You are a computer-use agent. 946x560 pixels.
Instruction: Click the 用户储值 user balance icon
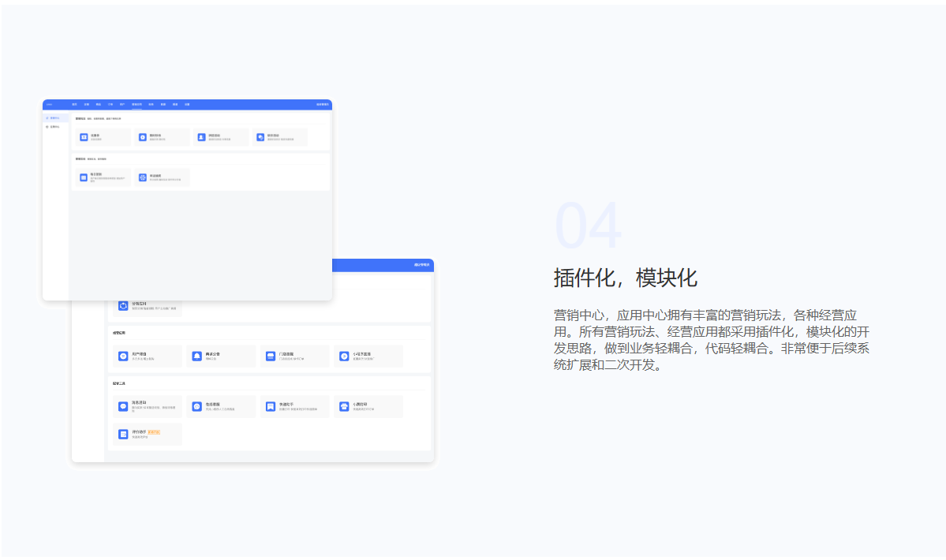pyautogui.click(x=123, y=357)
